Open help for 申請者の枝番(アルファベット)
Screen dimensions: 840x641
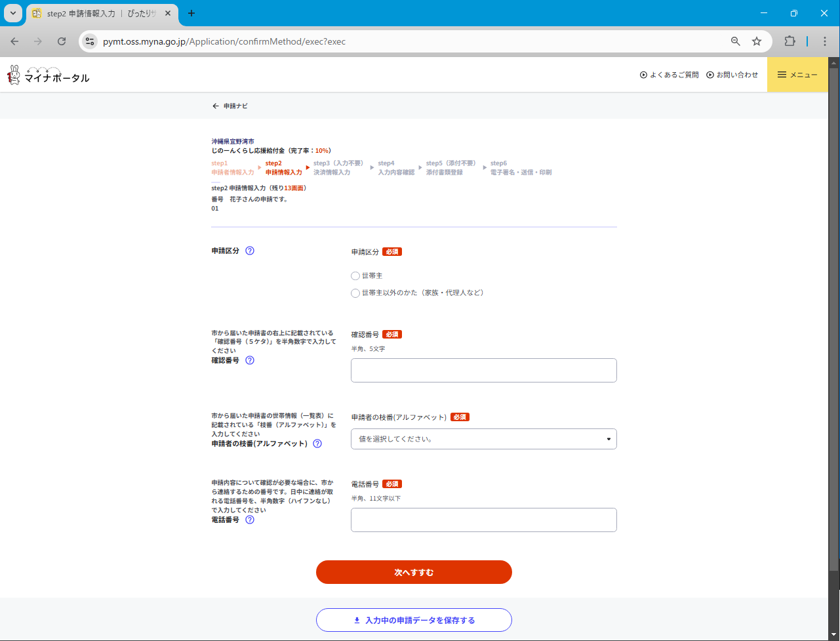tap(317, 444)
